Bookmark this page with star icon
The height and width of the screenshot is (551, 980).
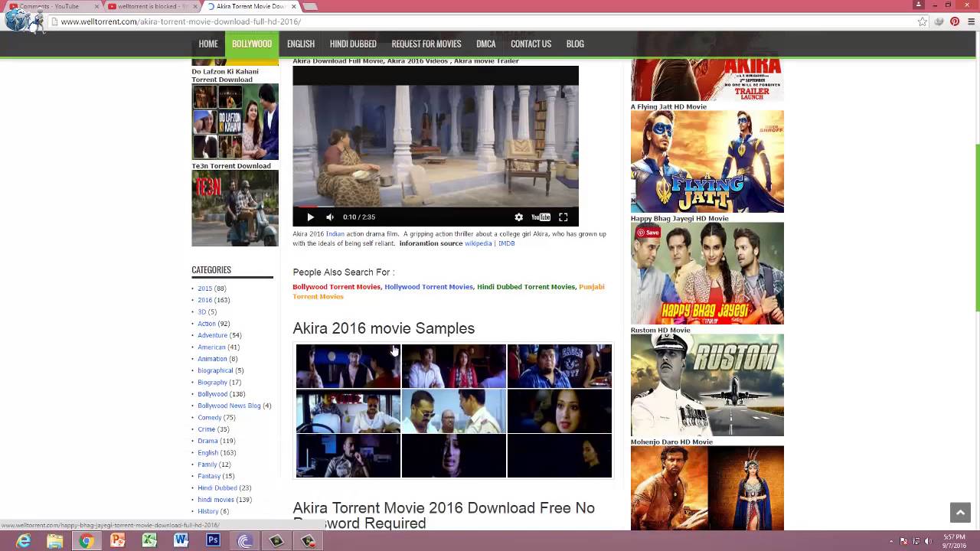[923, 21]
